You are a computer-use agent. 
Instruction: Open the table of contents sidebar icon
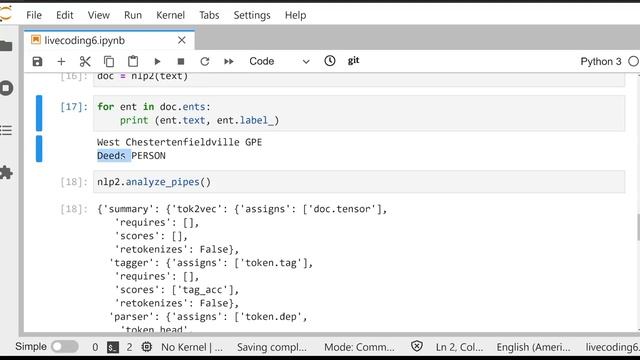click(x=6, y=130)
